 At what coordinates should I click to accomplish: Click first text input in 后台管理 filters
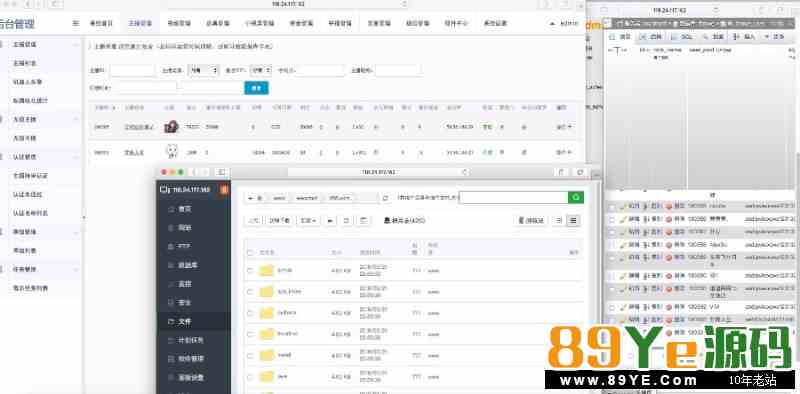click(x=132, y=70)
